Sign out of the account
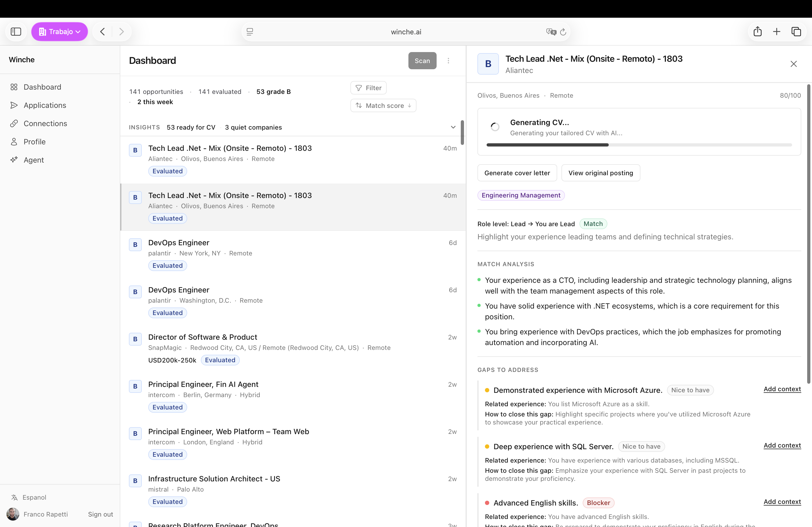The width and height of the screenshot is (812, 527). pyautogui.click(x=100, y=514)
